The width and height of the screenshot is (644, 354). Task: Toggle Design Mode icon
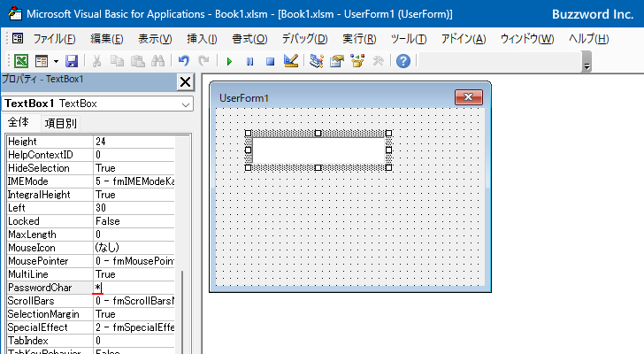click(291, 61)
